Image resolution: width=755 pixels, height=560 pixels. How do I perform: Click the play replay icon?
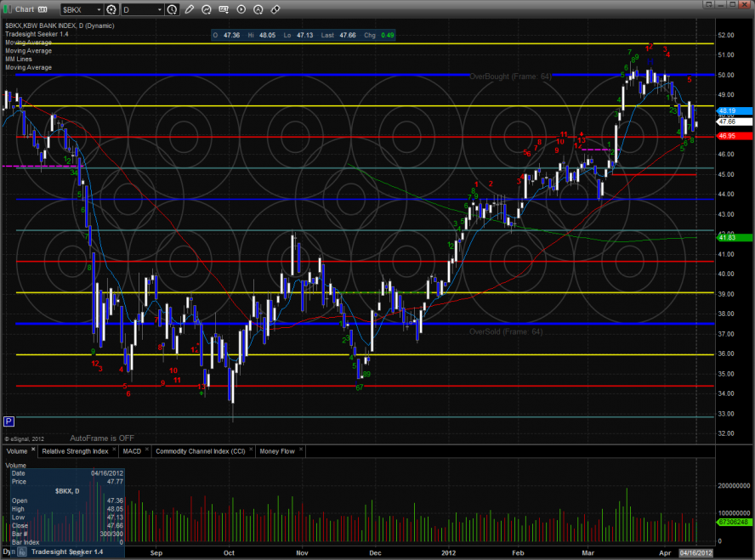[x=240, y=9]
